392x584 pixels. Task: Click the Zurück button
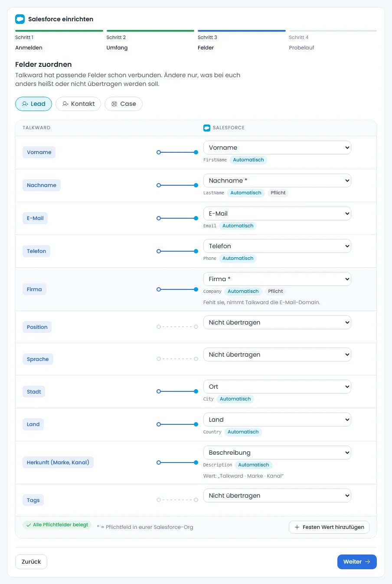click(31, 562)
